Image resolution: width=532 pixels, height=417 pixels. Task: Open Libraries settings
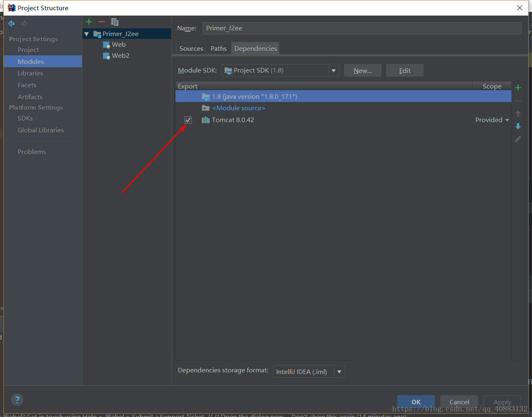(x=30, y=73)
